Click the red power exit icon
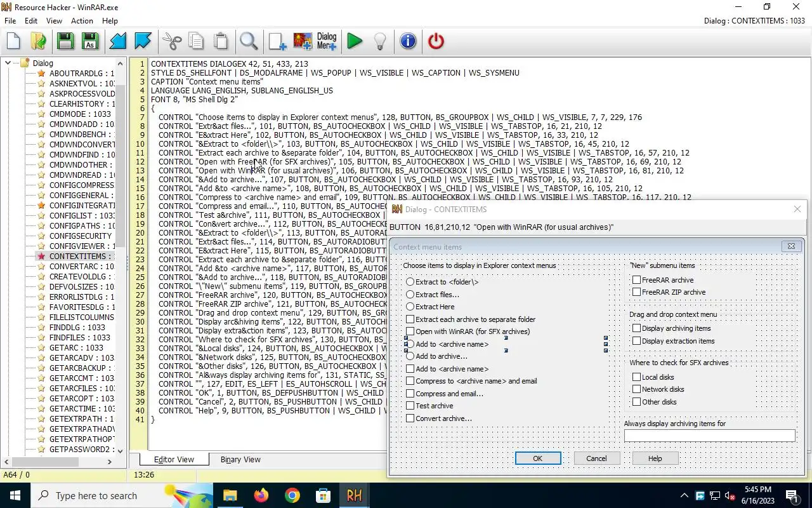Viewport: 812px width, 508px height. click(436, 41)
